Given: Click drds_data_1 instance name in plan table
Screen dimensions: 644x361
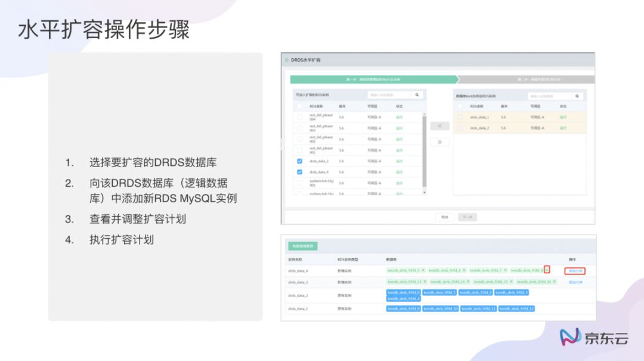Looking at the screenshot, I should pyautogui.click(x=298, y=308).
